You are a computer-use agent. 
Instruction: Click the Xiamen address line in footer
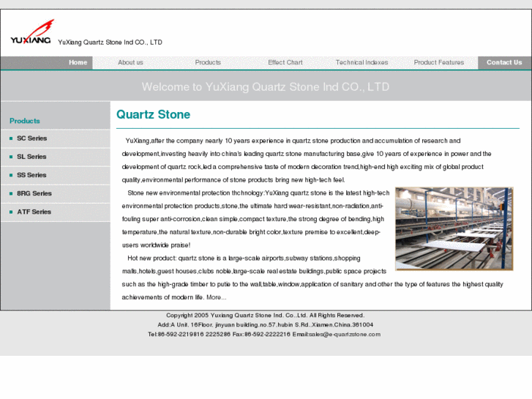(x=266, y=324)
